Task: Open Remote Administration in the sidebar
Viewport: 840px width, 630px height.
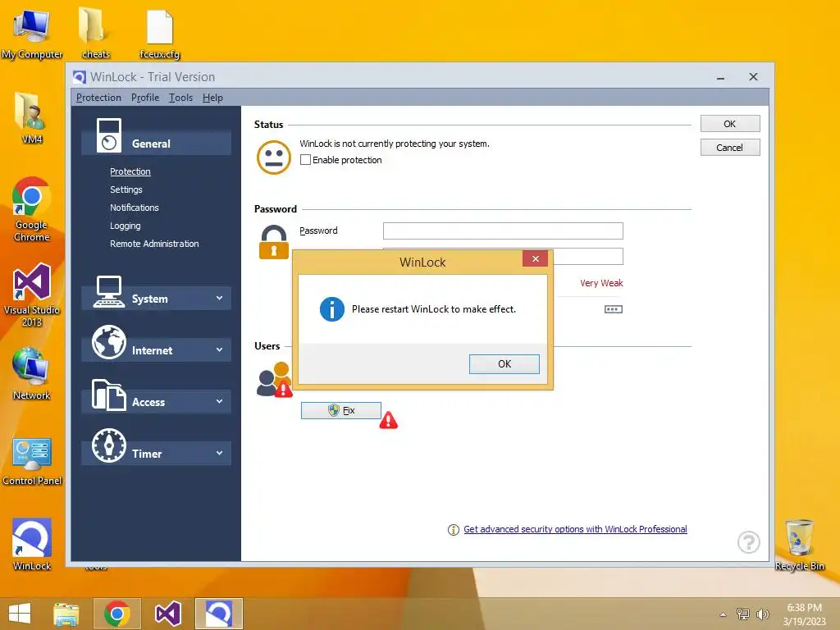Action: coord(154,244)
